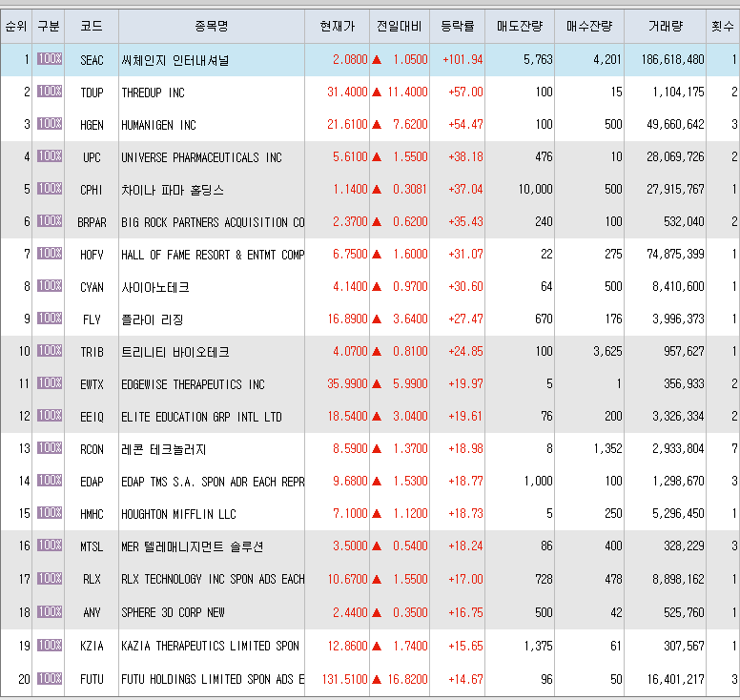Viewport: 740px width, 700px height.
Task: Click the 횟수 column header
Action: (723, 26)
